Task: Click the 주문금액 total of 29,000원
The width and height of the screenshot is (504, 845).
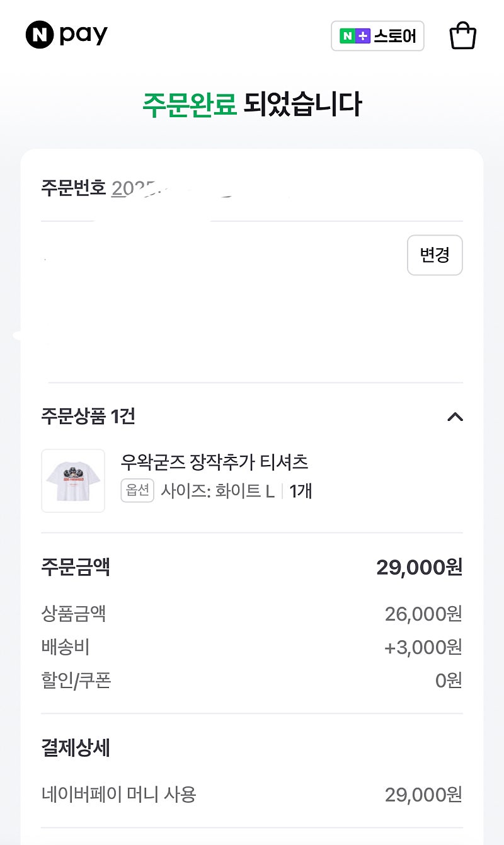Action: tap(419, 568)
